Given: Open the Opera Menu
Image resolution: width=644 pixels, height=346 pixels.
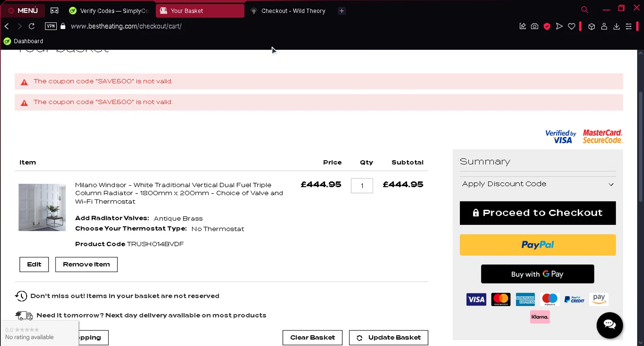Looking at the screenshot, I should pos(23,11).
